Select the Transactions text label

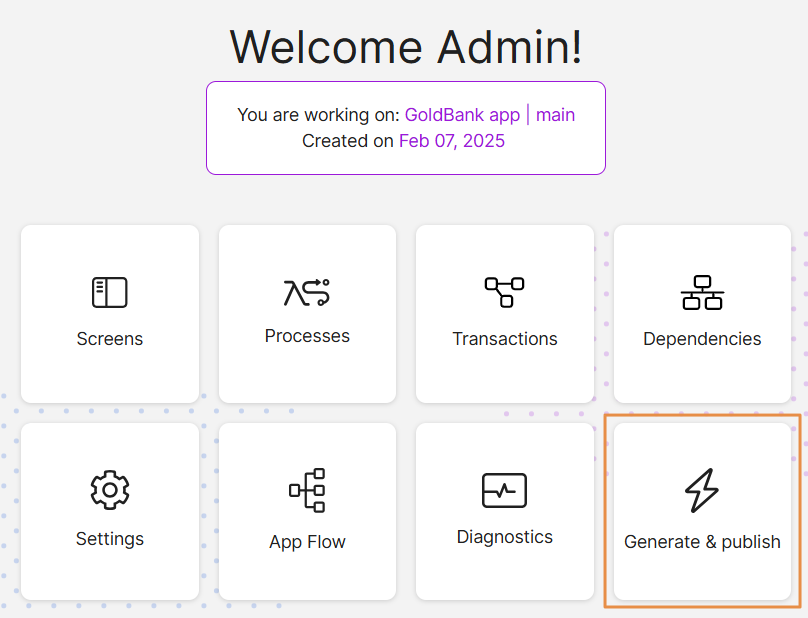(505, 339)
